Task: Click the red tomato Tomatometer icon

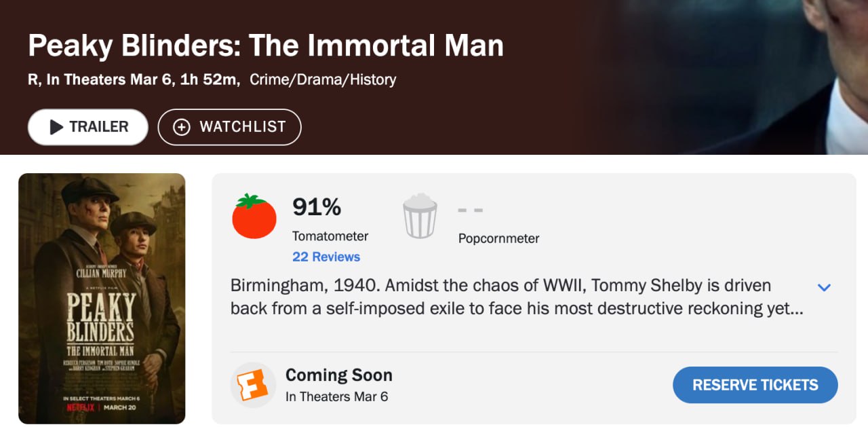Action: pyautogui.click(x=254, y=217)
